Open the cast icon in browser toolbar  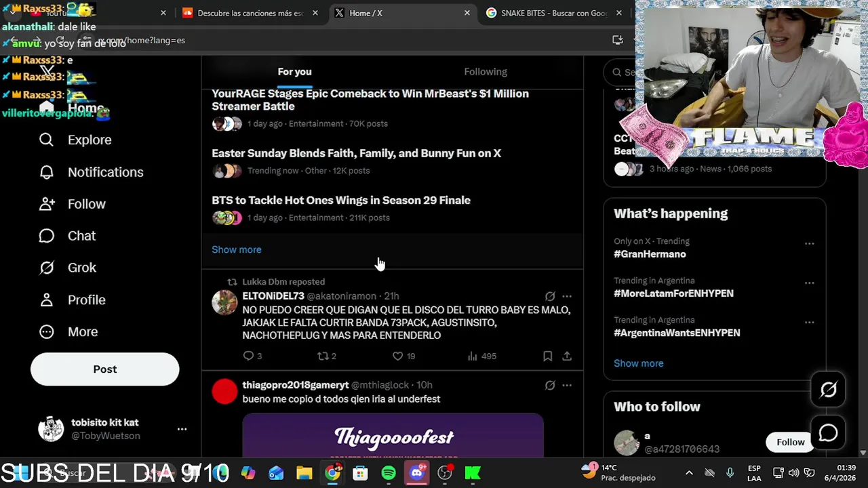click(x=617, y=40)
